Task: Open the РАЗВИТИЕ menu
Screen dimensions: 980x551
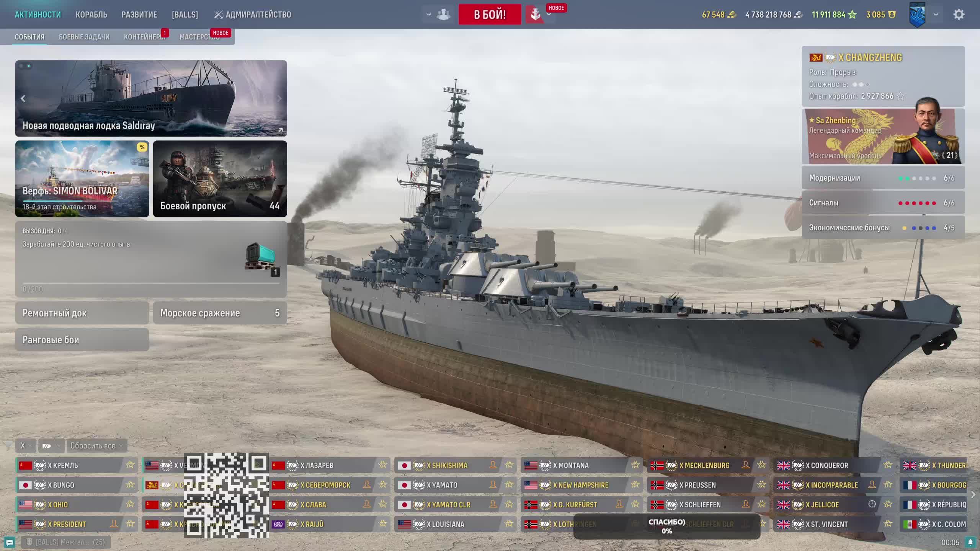Action: [139, 15]
